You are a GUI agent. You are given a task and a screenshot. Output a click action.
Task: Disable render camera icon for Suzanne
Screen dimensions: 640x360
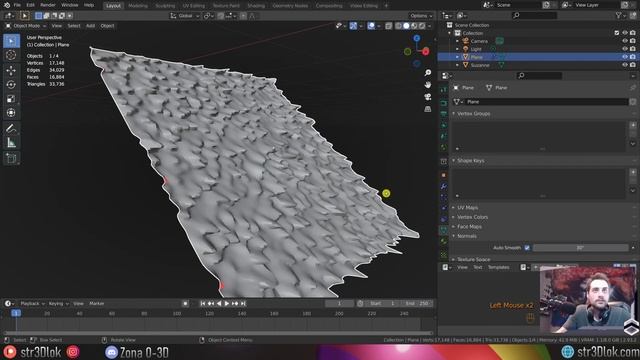(633, 65)
